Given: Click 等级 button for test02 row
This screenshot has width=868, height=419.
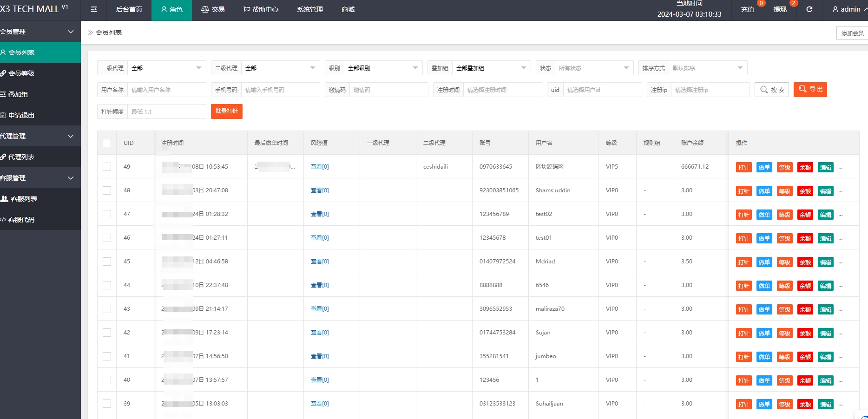Looking at the screenshot, I should point(784,215).
